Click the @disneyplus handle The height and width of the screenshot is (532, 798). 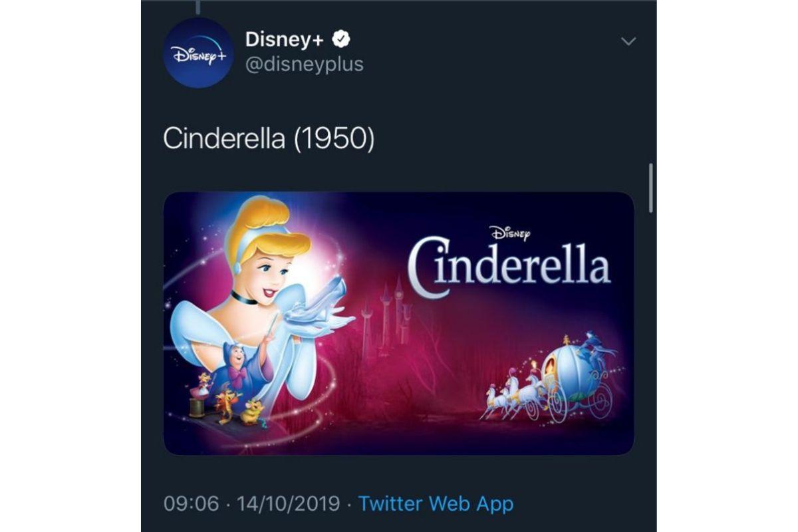point(305,65)
